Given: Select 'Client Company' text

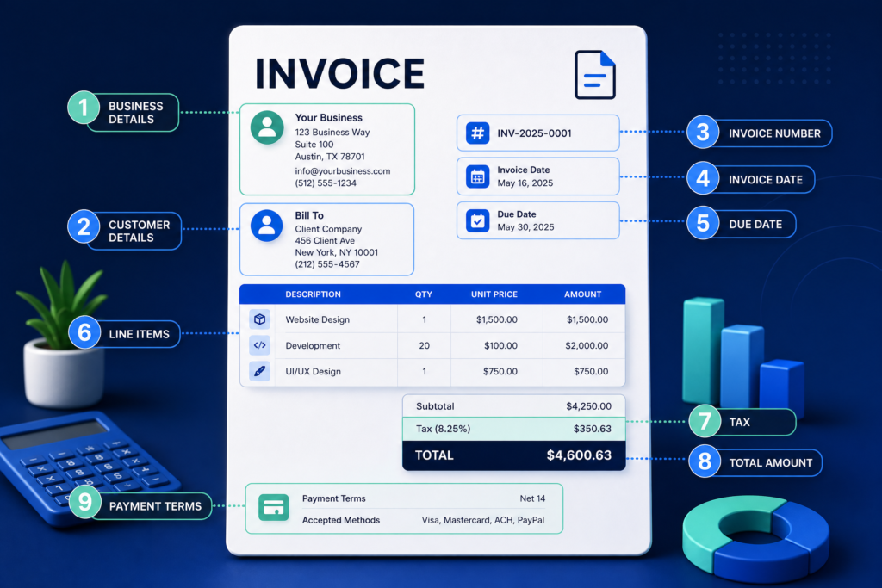Looking at the screenshot, I should [328, 229].
